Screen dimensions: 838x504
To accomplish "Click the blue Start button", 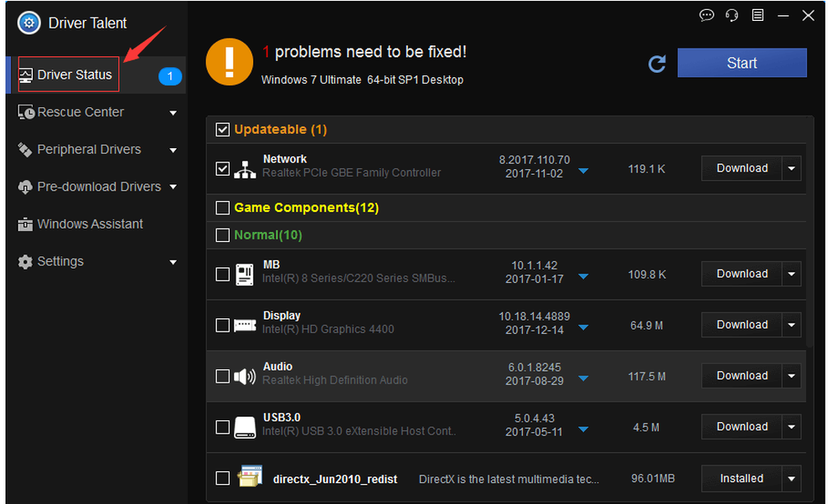I will (x=742, y=63).
